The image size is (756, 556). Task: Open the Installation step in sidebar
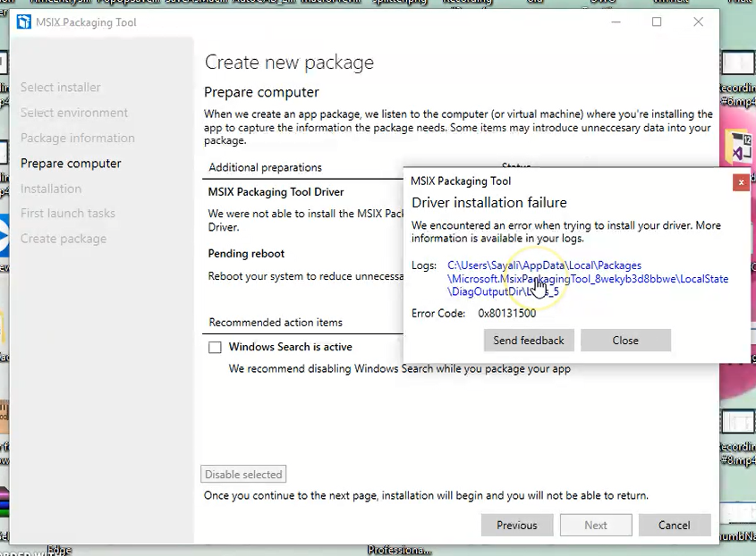point(51,189)
